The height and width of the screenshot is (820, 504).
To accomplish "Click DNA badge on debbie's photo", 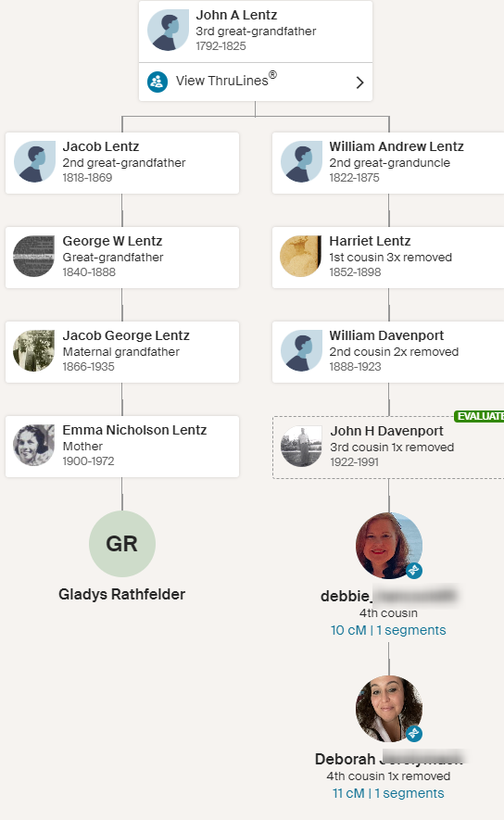I will [x=414, y=570].
